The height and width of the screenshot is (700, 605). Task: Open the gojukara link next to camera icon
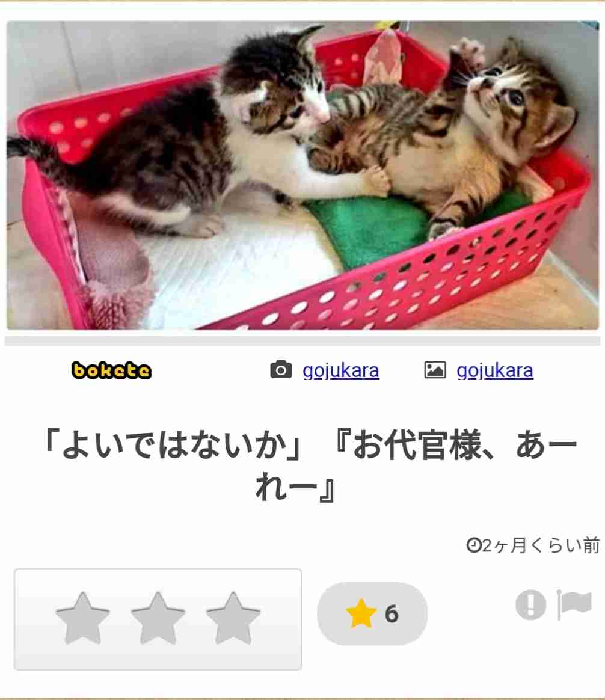(x=341, y=370)
